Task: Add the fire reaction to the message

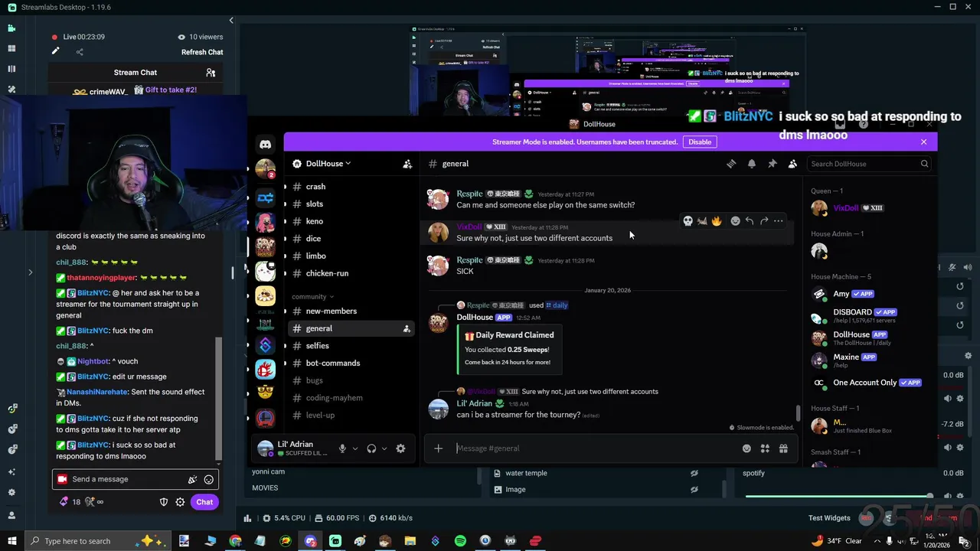Action: click(x=717, y=221)
